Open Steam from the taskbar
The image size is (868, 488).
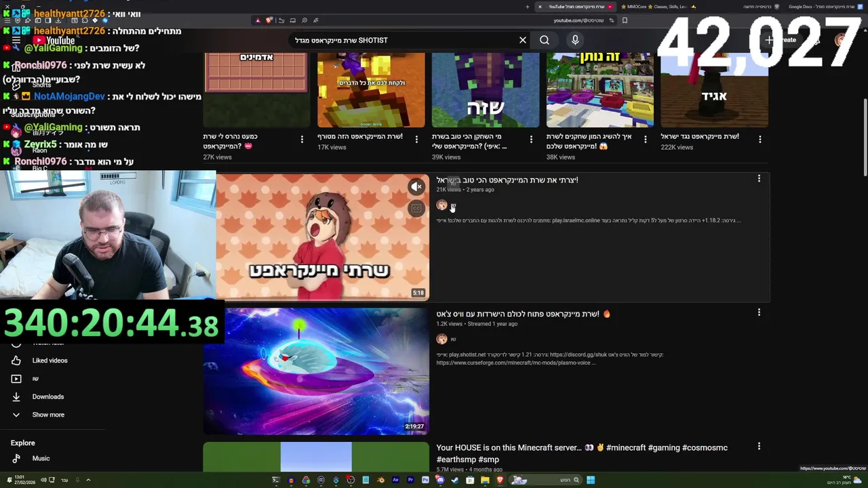tap(455, 480)
